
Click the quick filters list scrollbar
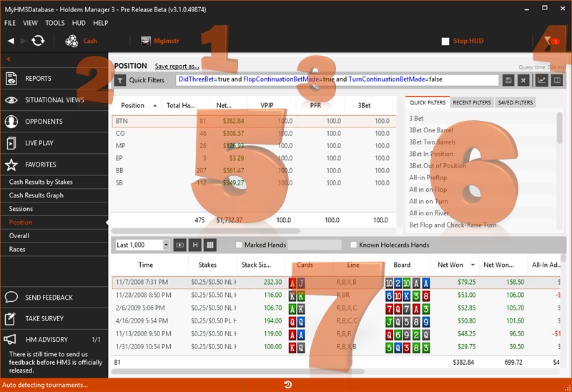pos(560,128)
